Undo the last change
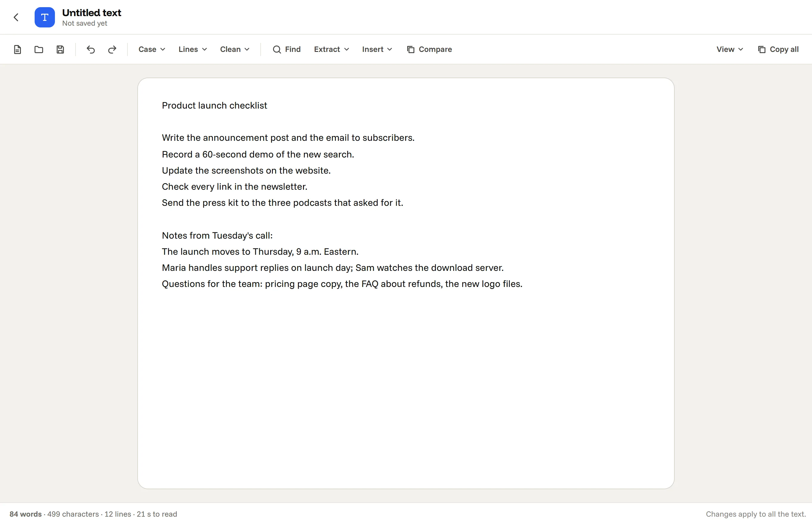Image resolution: width=812 pixels, height=525 pixels. click(x=91, y=50)
